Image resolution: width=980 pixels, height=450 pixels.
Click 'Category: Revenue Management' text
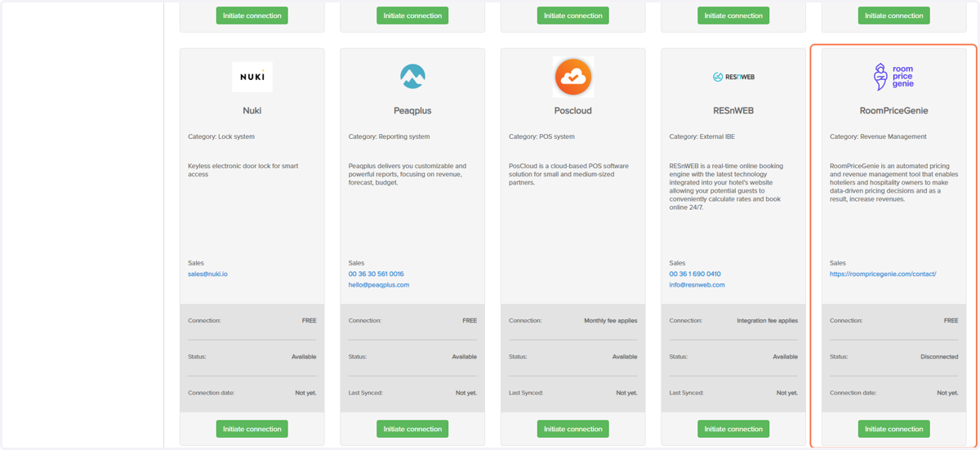[878, 136]
